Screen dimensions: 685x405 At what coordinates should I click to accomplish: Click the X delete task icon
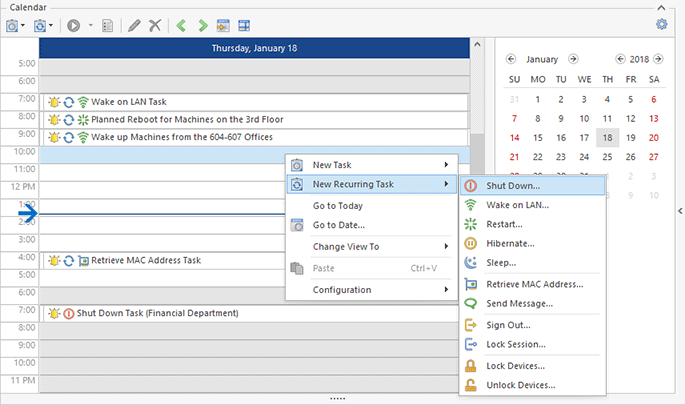pyautogui.click(x=154, y=25)
